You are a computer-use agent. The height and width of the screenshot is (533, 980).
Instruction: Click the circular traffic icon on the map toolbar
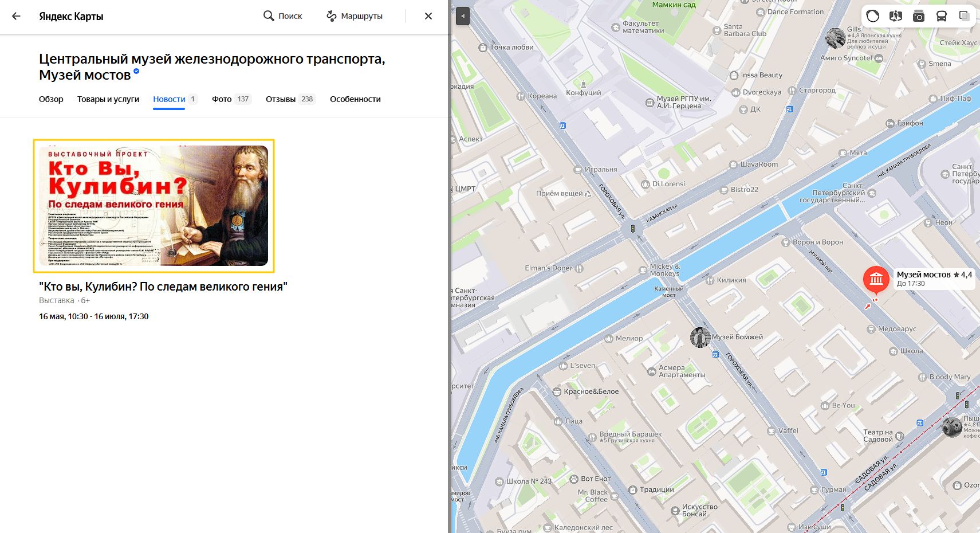pyautogui.click(x=873, y=16)
